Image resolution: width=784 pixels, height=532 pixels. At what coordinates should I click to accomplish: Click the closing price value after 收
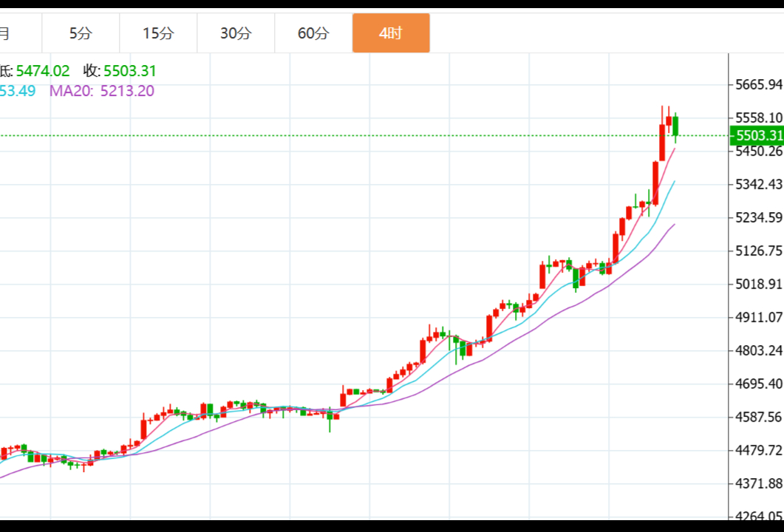(129, 71)
